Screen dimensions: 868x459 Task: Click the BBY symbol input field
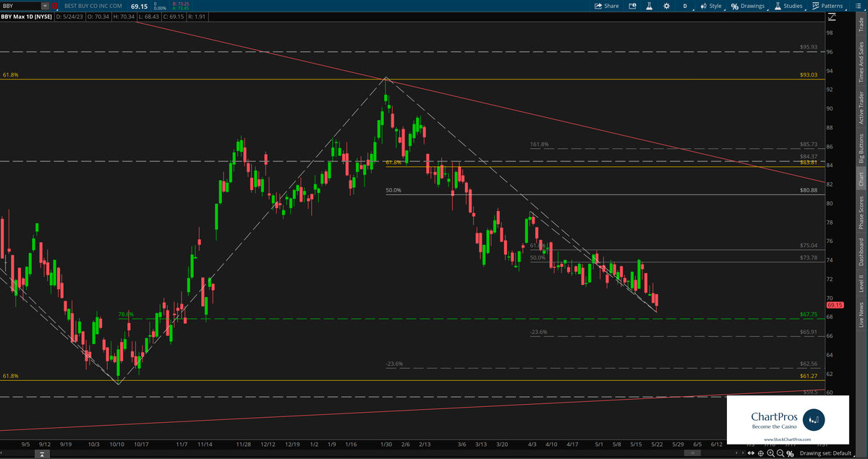pyautogui.click(x=18, y=5)
